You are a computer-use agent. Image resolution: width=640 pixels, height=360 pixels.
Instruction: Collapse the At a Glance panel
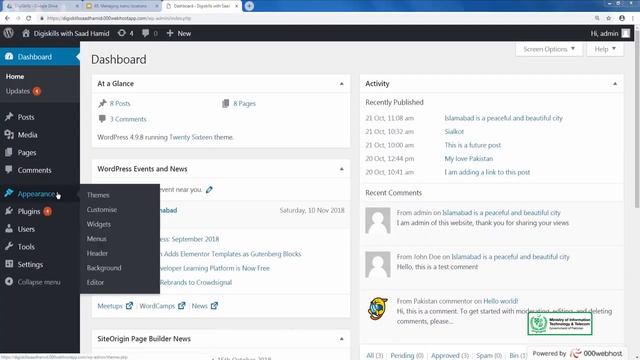point(342,84)
